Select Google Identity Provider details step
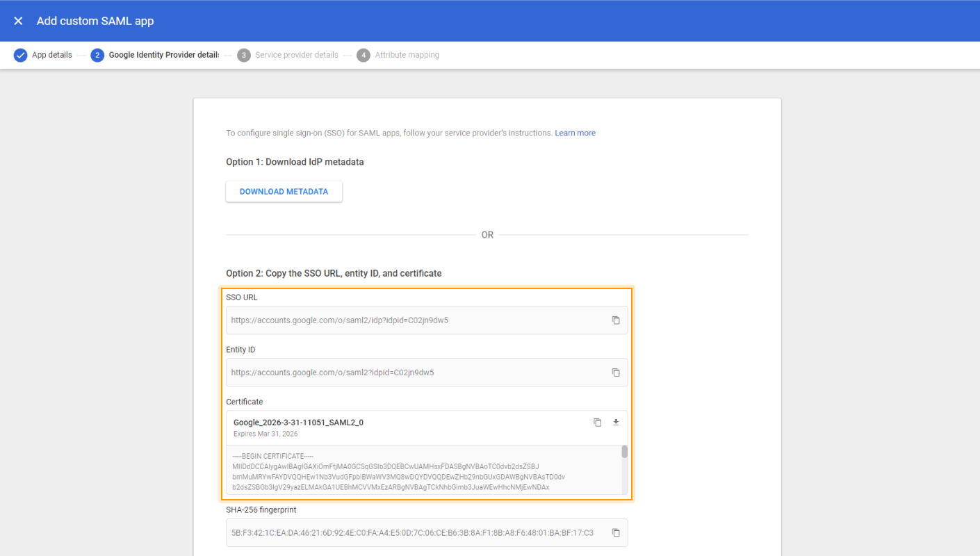 164,55
